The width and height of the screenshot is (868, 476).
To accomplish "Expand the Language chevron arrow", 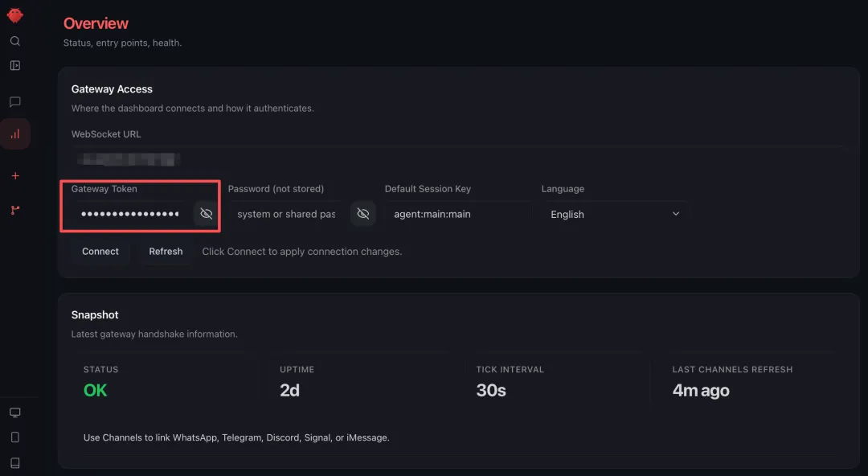I will point(675,214).
